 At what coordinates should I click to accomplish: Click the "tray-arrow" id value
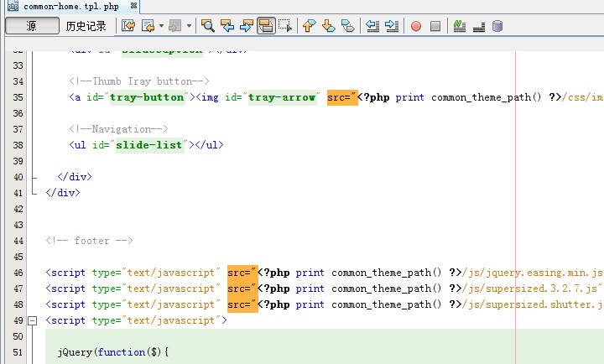[282, 97]
